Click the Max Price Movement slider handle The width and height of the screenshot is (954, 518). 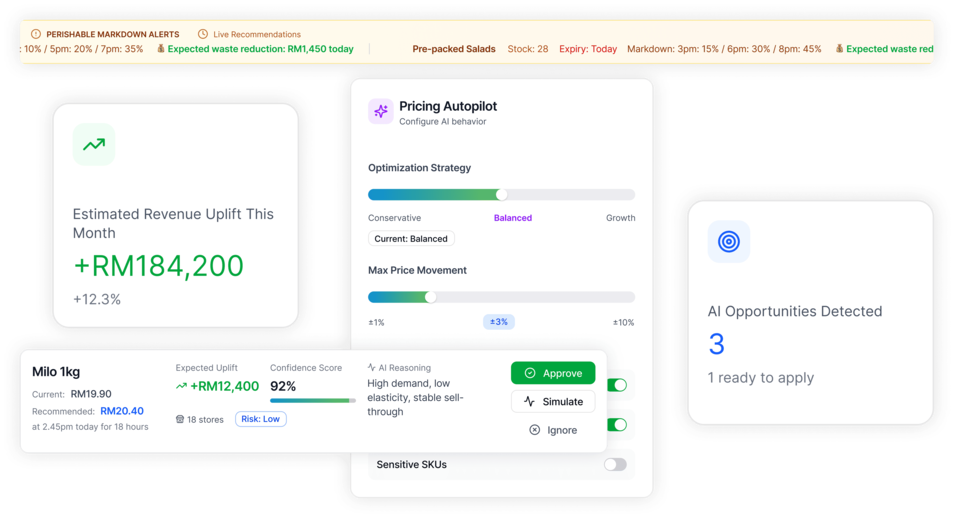click(431, 297)
